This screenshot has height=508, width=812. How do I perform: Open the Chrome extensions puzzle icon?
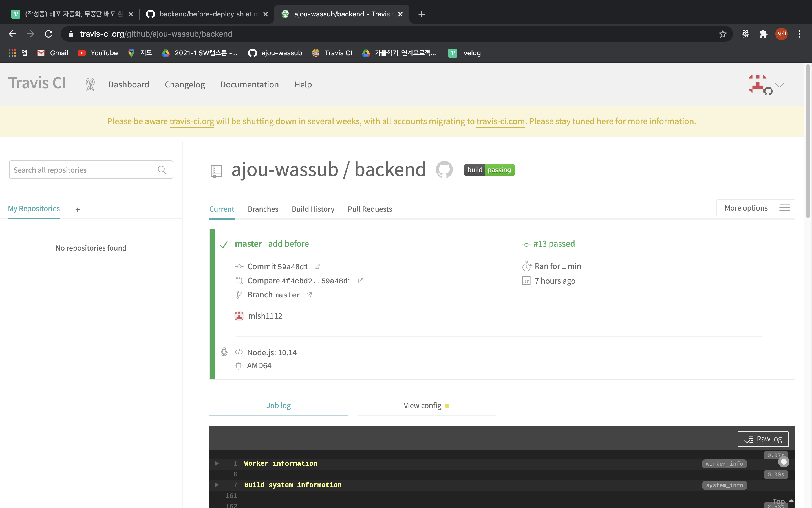pos(763,34)
